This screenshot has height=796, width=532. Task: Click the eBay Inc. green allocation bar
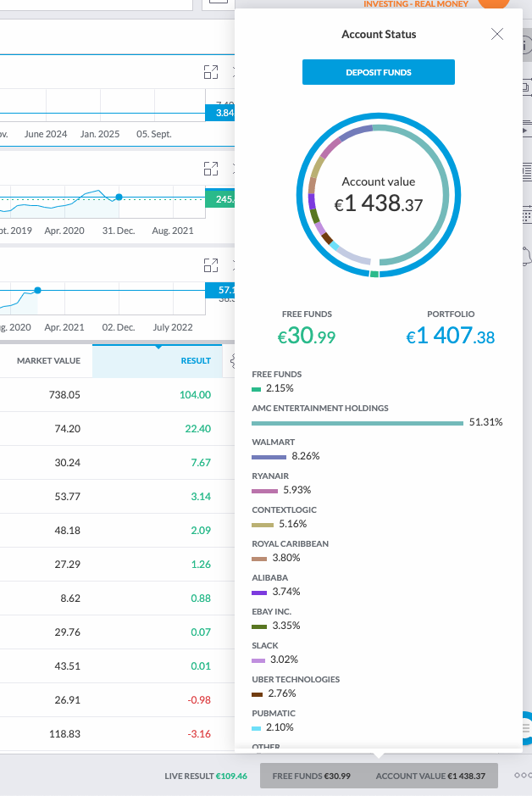point(259,626)
